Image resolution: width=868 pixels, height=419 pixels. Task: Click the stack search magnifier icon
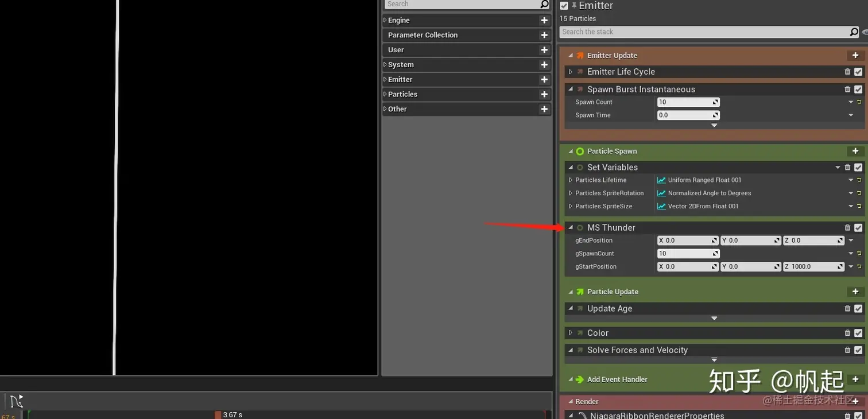(854, 32)
